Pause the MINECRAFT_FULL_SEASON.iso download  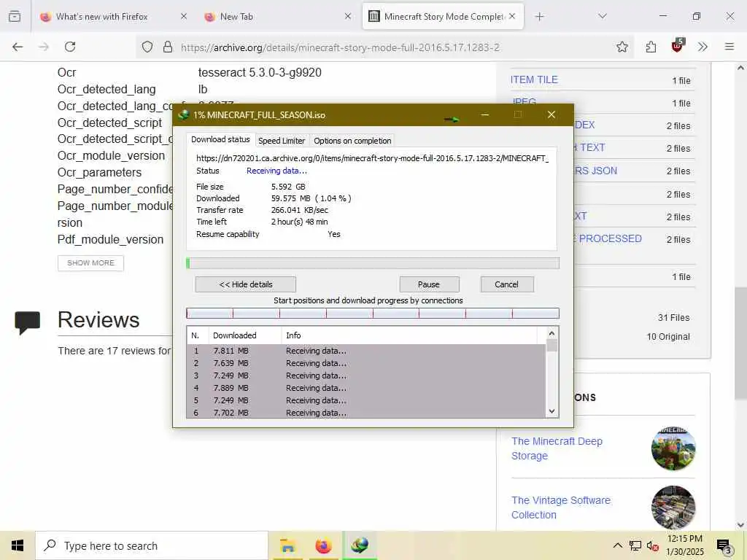(429, 284)
